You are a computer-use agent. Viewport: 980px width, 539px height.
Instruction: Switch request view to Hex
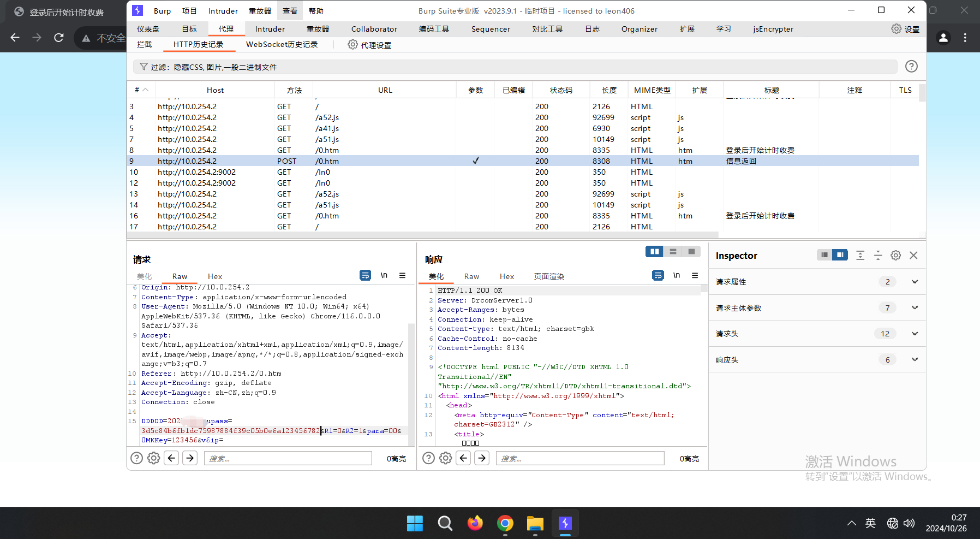point(215,276)
